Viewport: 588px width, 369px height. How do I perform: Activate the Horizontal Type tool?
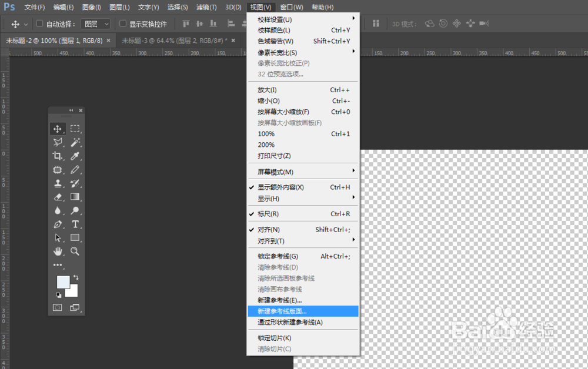75,224
